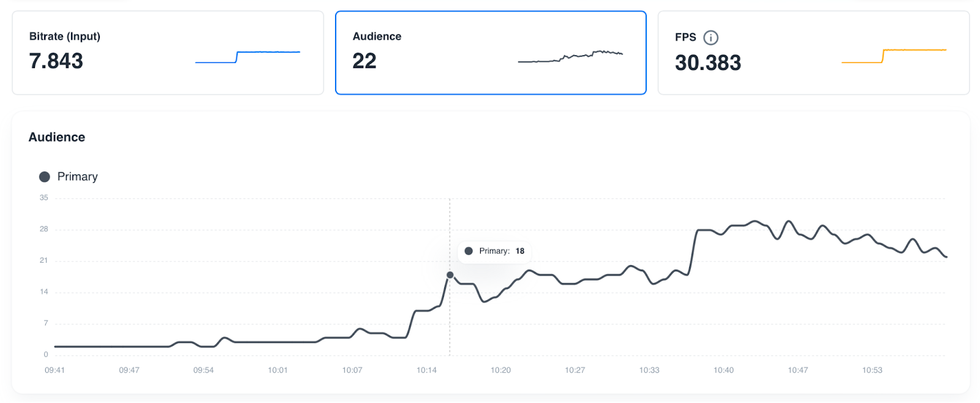Click the Audience sparkline thumbnail
980x403 pixels.
coord(570,57)
